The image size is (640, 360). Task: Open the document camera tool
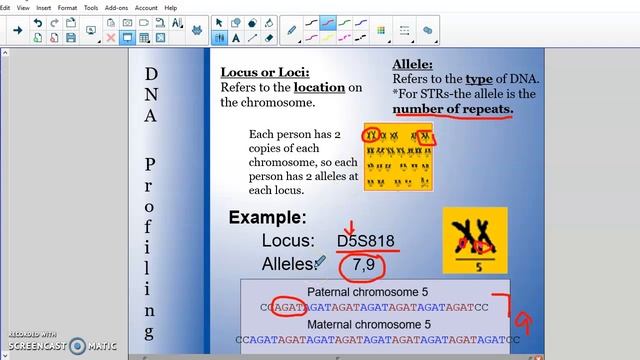[x=160, y=23]
